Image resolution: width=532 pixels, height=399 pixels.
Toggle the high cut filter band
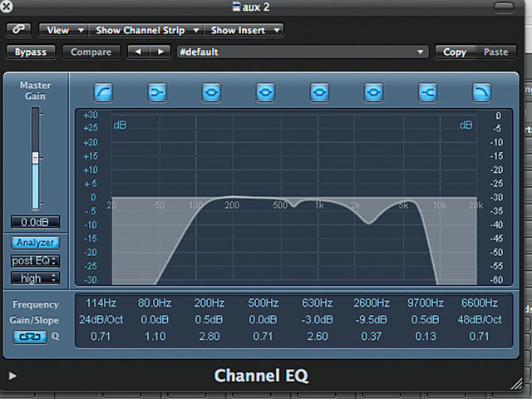(x=482, y=92)
